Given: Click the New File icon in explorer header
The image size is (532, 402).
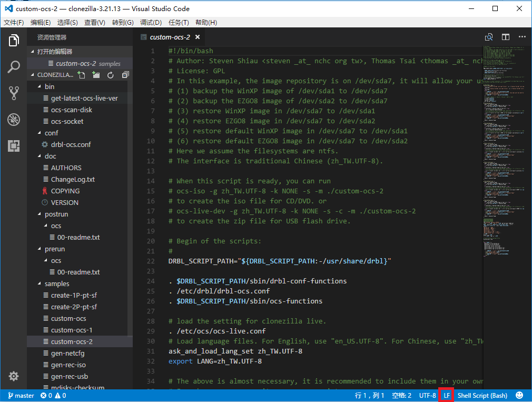Looking at the screenshot, I should [82, 75].
